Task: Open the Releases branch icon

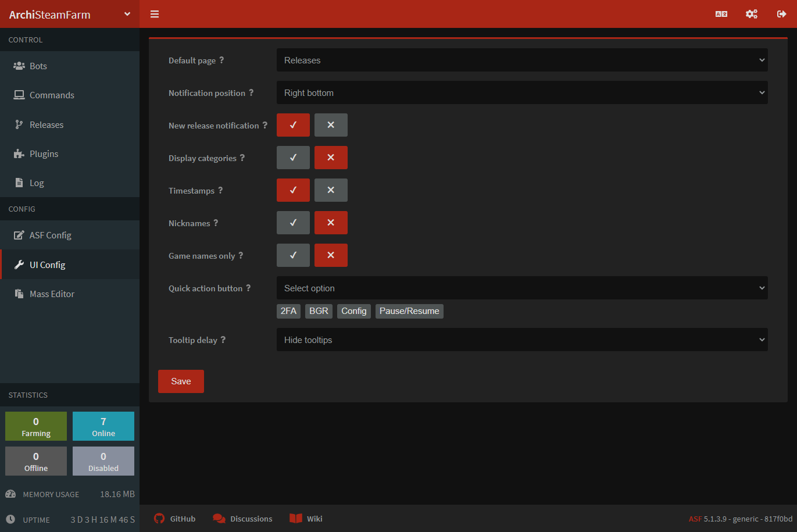Action: click(x=18, y=124)
